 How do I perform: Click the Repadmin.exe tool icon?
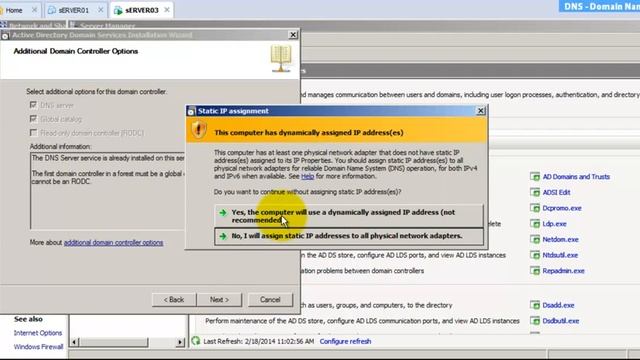(535, 270)
